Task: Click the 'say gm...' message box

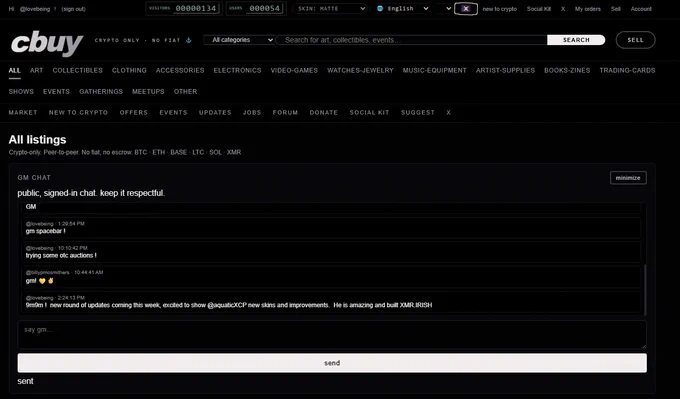Action: point(332,334)
